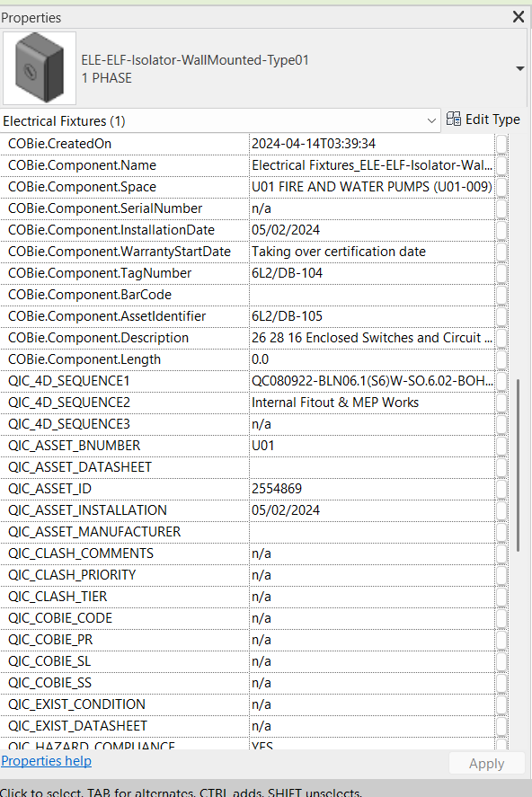Select the QIC_ASSET_DATASHEET value field
532x797 pixels.
(372, 467)
